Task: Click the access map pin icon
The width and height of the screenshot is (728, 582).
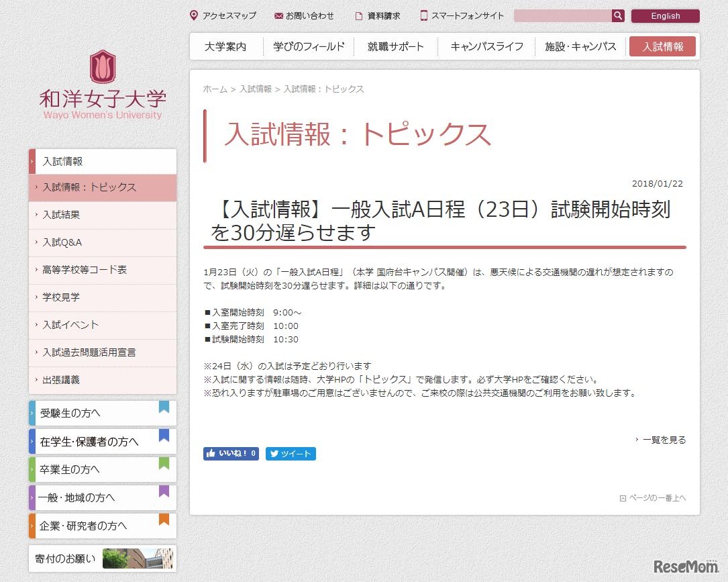Action: pyautogui.click(x=194, y=15)
